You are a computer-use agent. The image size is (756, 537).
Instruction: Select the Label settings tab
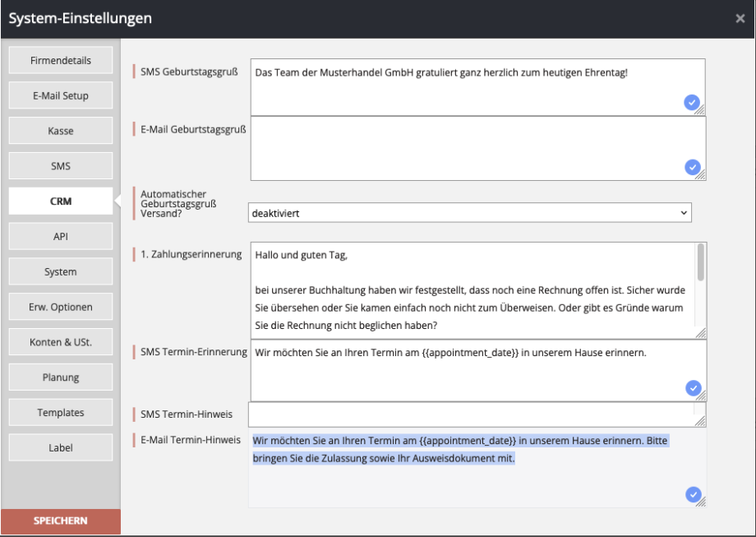point(61,448)
